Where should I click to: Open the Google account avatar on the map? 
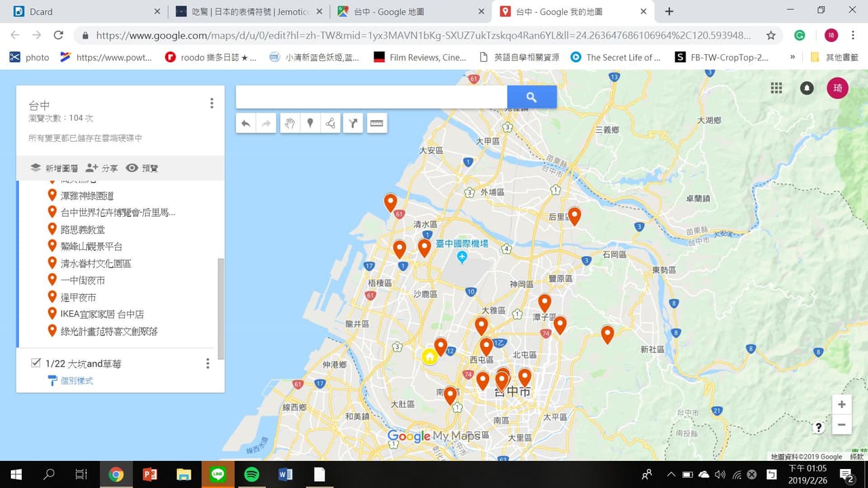pos(837,88)
